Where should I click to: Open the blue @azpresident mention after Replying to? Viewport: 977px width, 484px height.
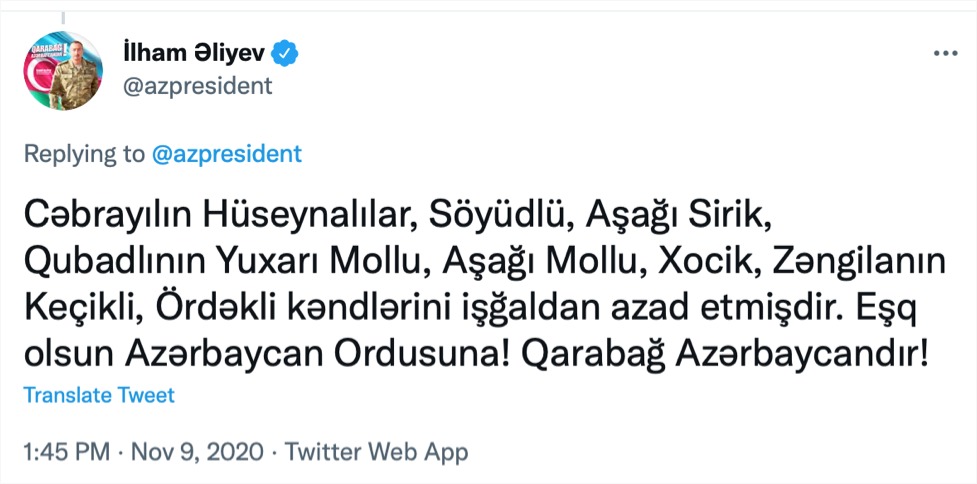[x=226, y=154]
